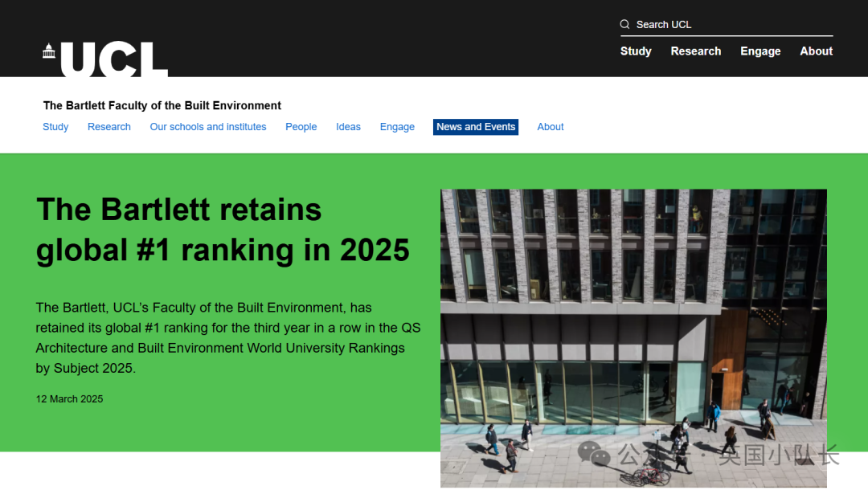The image size is (868, 490).
Task: Open the Ideas section
Action: 348,127
